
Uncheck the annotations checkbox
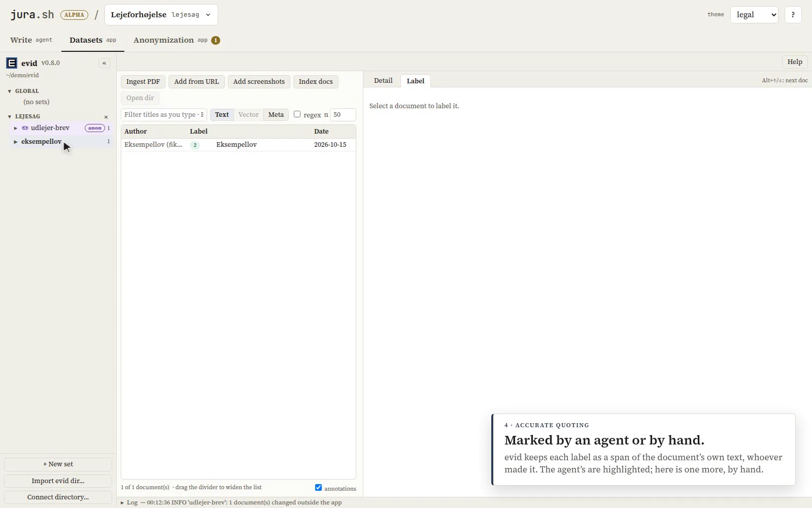(318, 487)
